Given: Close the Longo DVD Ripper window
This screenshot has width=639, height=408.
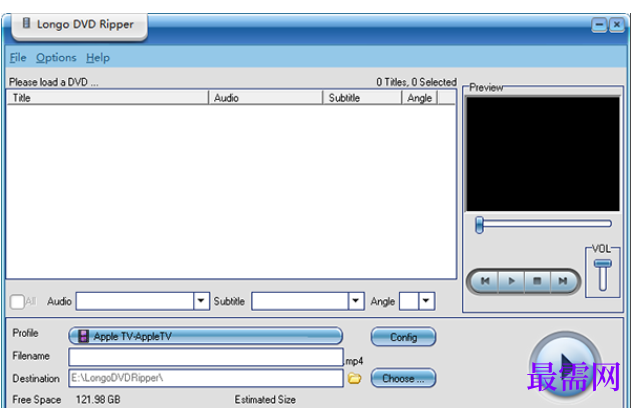Looking at the screenshot, I should 617,25.
